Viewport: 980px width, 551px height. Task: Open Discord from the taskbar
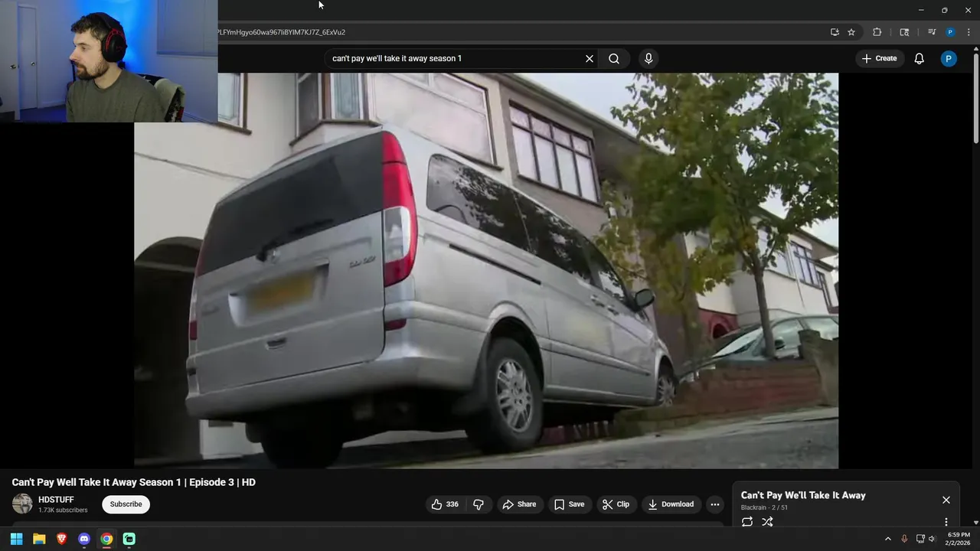84,539
